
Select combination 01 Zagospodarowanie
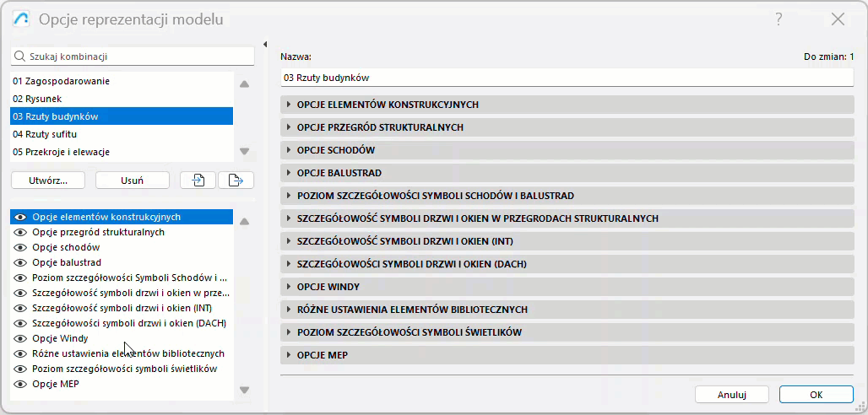(122, 81)
